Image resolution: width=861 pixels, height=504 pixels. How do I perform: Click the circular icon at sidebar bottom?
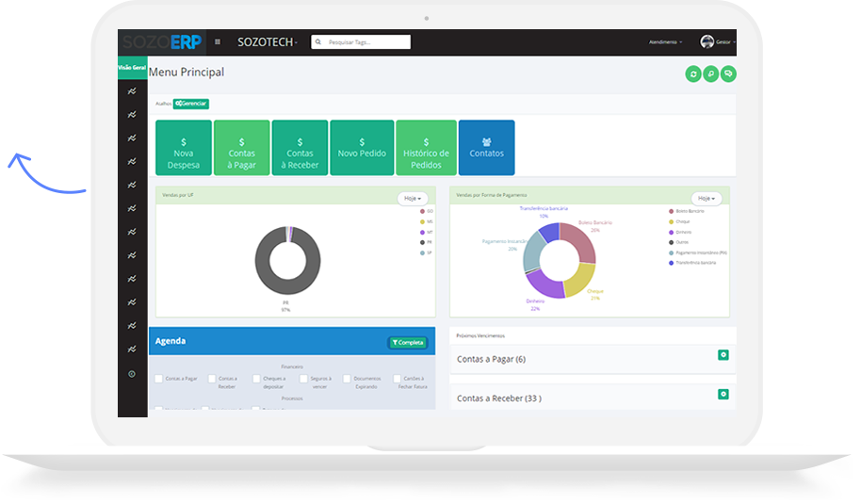[132, 374]
